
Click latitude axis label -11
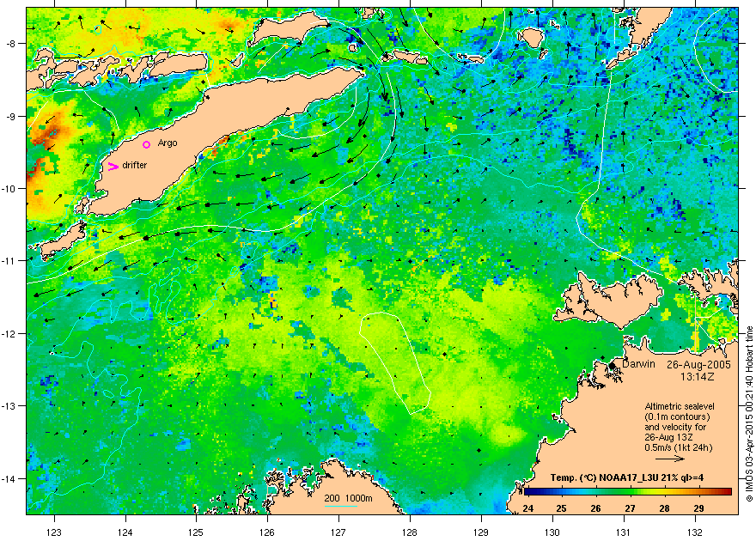(x=9, y=260)
